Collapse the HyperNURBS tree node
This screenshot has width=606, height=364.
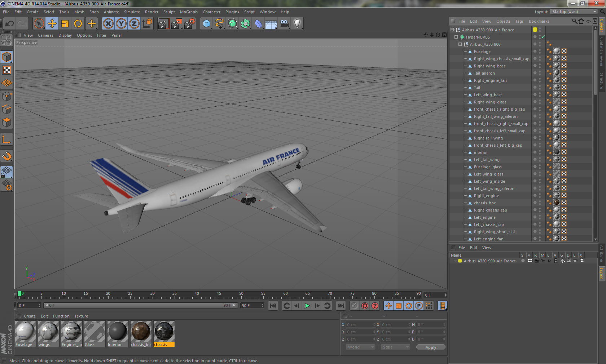[456, 37]
